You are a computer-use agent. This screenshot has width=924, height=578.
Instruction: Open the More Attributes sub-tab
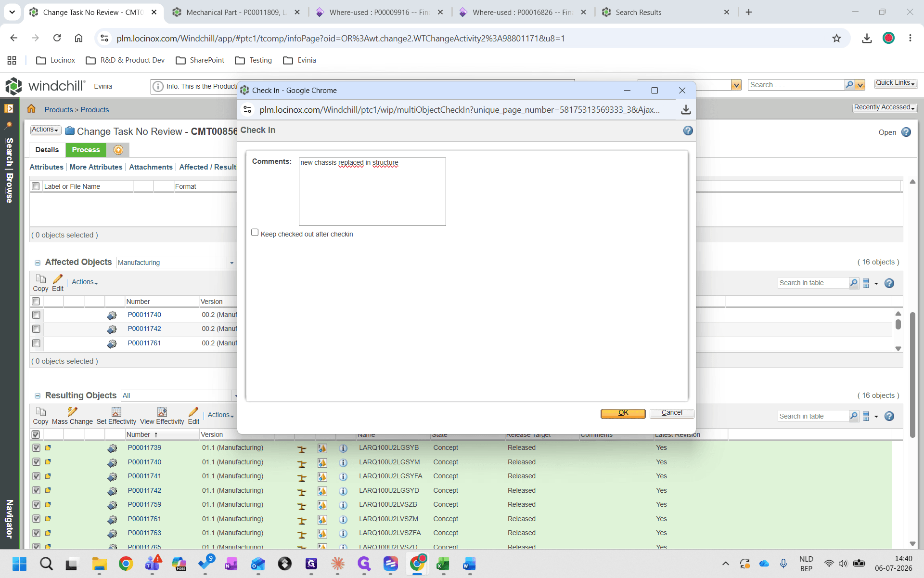(x=96, y=167)
